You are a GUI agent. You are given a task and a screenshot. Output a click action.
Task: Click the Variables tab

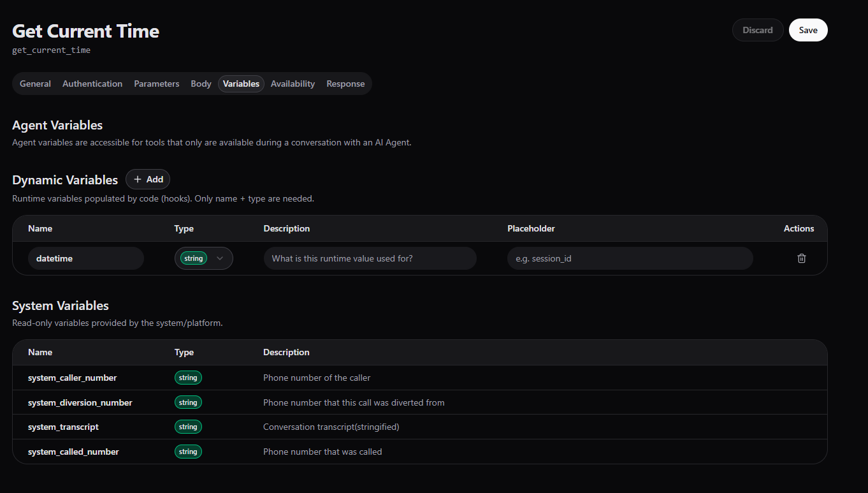click(241, 84)
